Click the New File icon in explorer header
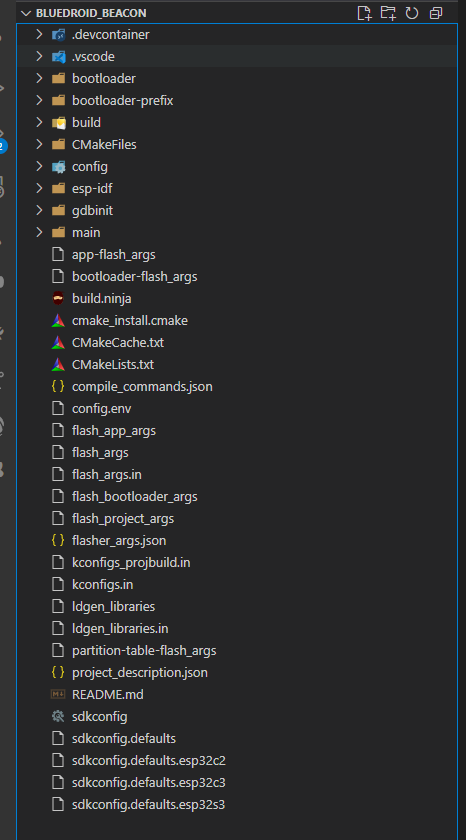This screenshot has width=466, height=840. pyautogui.click(x=364, y=13)
